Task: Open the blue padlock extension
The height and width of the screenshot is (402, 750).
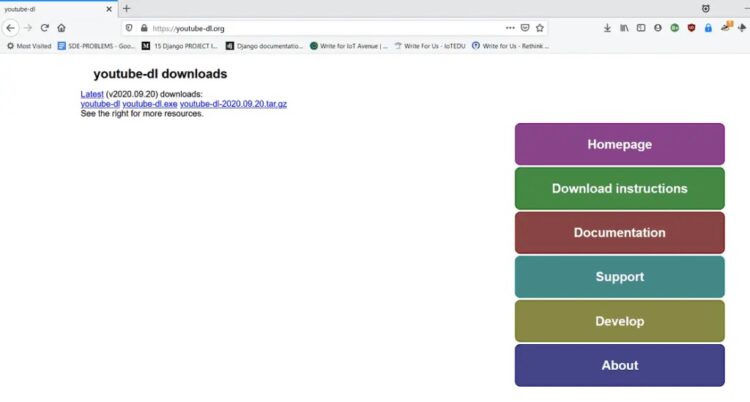Action: [708, 28]
